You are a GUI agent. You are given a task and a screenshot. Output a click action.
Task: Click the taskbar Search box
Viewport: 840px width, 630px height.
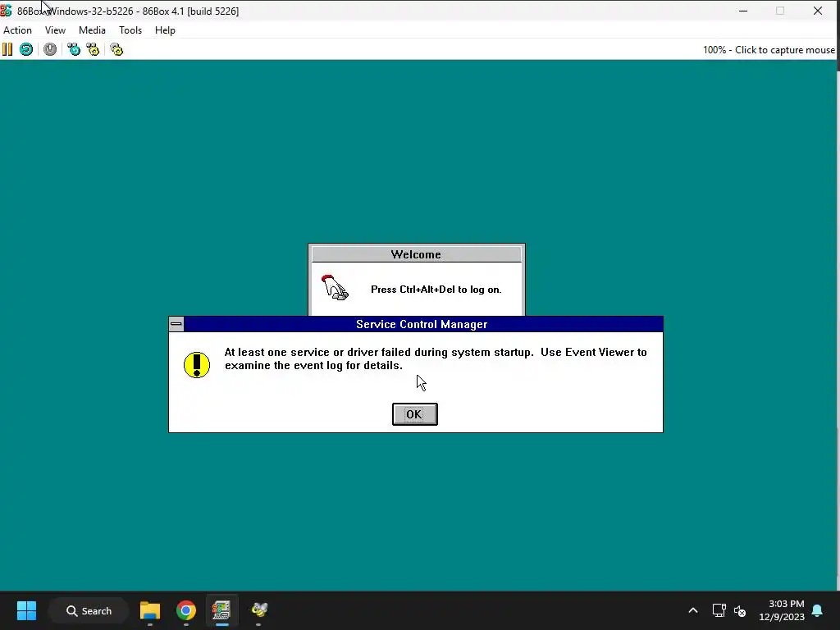tap(89, 610)
